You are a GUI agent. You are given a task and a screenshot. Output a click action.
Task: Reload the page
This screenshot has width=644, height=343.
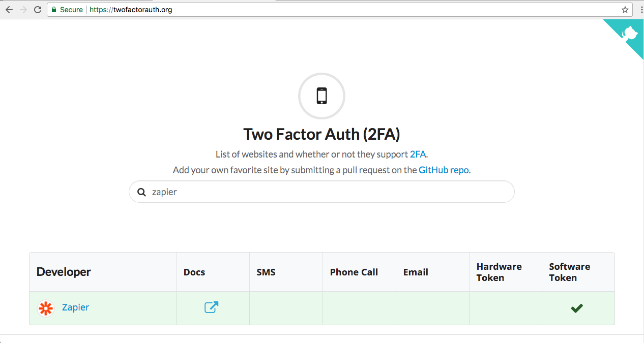(x=37, y=9)
